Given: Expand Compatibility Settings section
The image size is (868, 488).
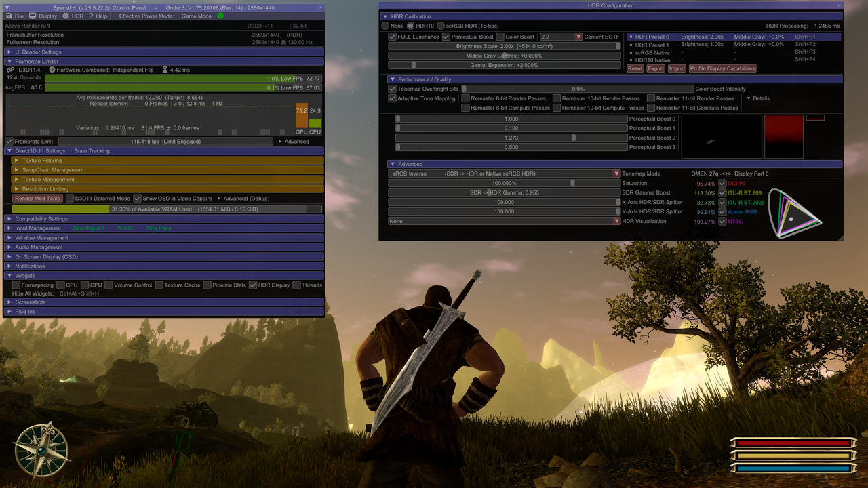Looking at the screenshot, I should [164, 219].
